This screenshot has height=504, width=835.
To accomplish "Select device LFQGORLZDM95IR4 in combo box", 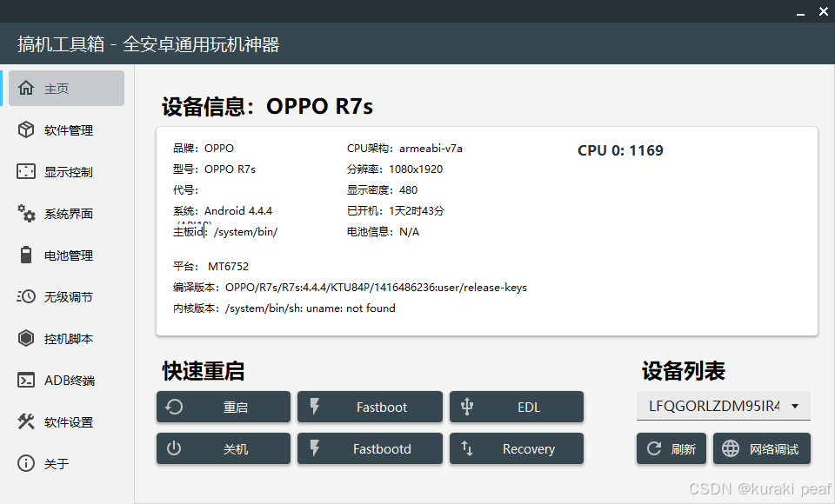I will click(724, 406).
